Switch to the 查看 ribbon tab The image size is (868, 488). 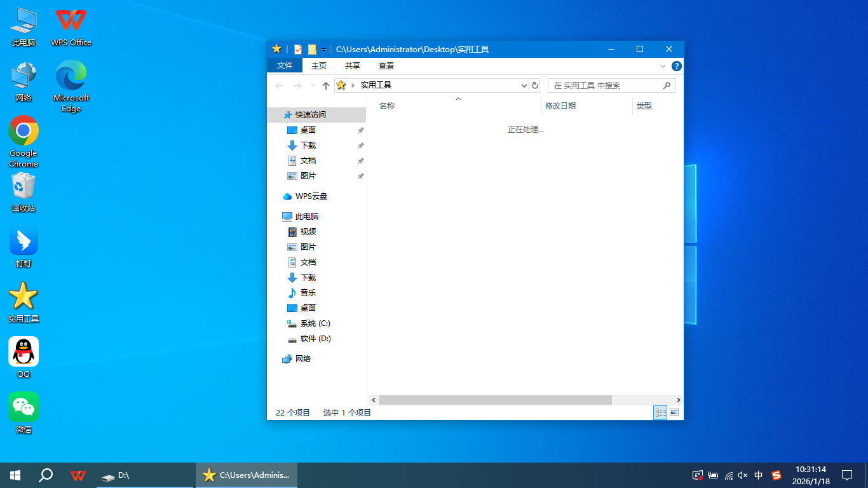[386, 66]
